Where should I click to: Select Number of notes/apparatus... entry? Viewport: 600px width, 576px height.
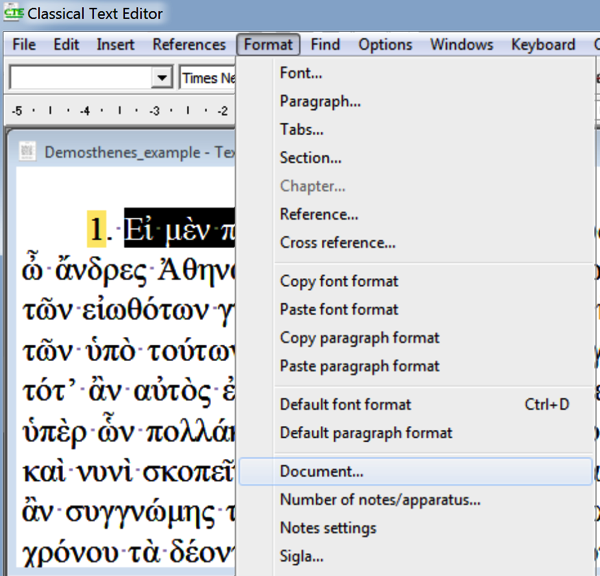pos(380,499)
